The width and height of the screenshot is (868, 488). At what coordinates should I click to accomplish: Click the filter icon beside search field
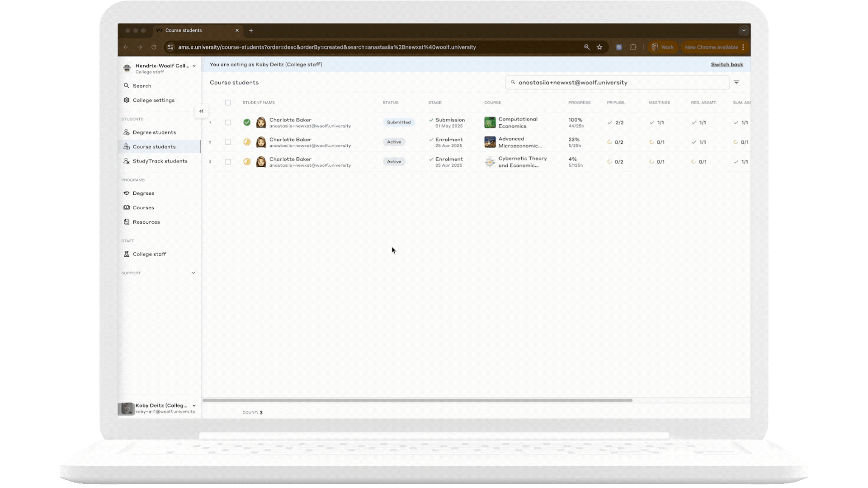(736, 82)
